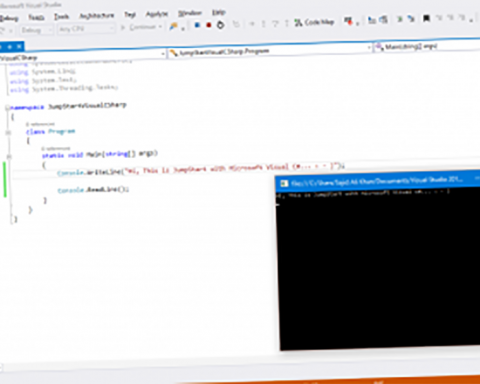Expand the toolbar overflow arrow at far right
The height and width of the screenshot is (384, 480).
471,20
